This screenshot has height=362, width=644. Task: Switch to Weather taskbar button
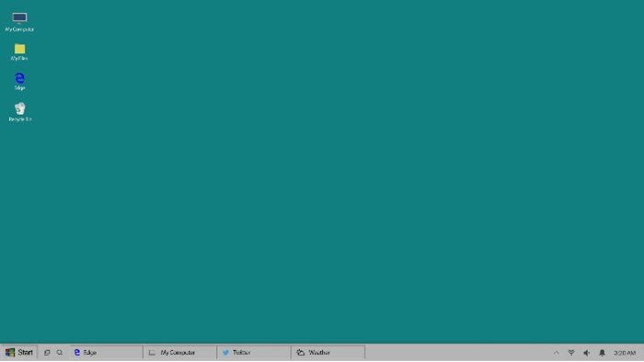(328, 353)
